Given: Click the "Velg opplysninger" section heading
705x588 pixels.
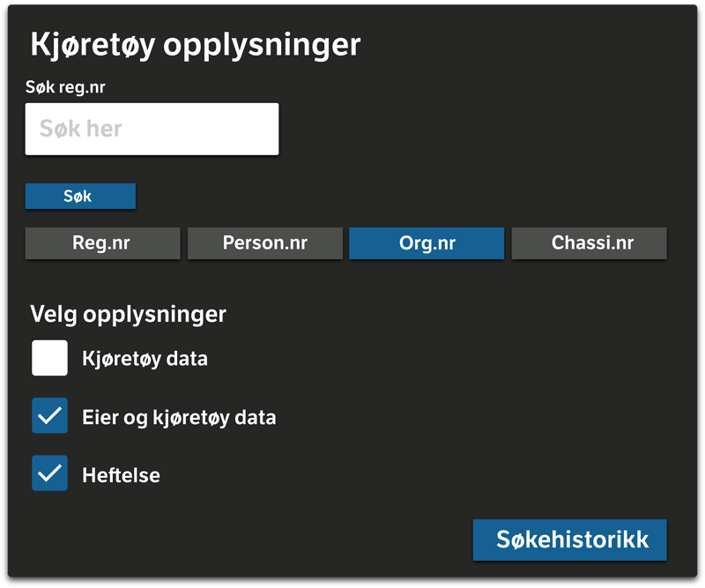Looking at the screenshot, I should tap(128, 315).
